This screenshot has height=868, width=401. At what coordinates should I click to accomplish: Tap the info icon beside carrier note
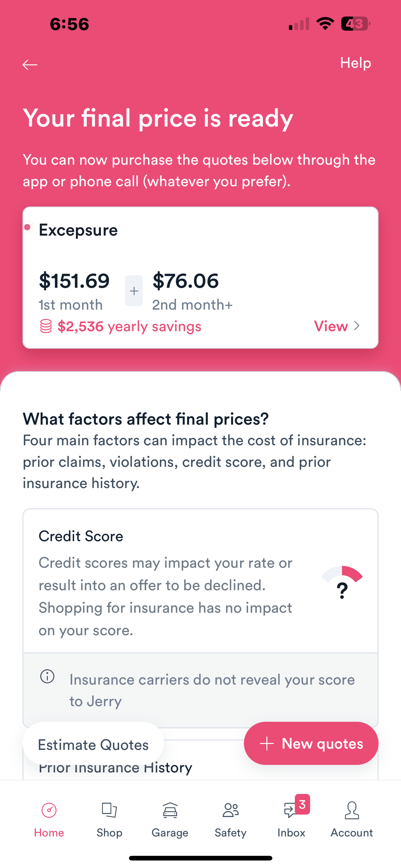pyautogui.click(x=47, y=676)
